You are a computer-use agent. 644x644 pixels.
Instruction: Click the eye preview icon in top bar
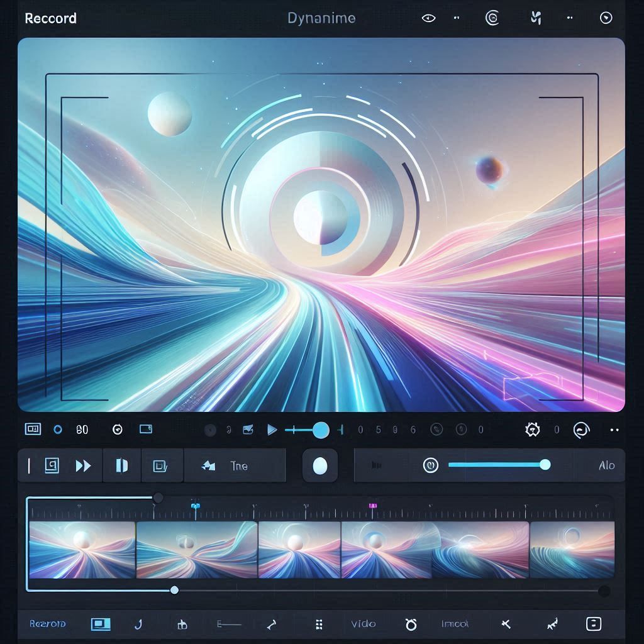[x=428, y=18]
